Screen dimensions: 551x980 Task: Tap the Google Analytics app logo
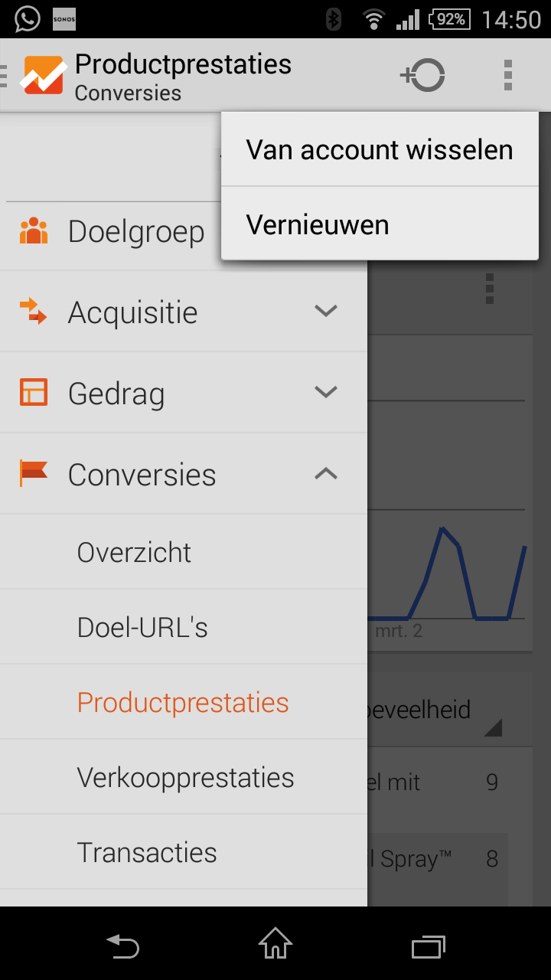coord(43,75)
